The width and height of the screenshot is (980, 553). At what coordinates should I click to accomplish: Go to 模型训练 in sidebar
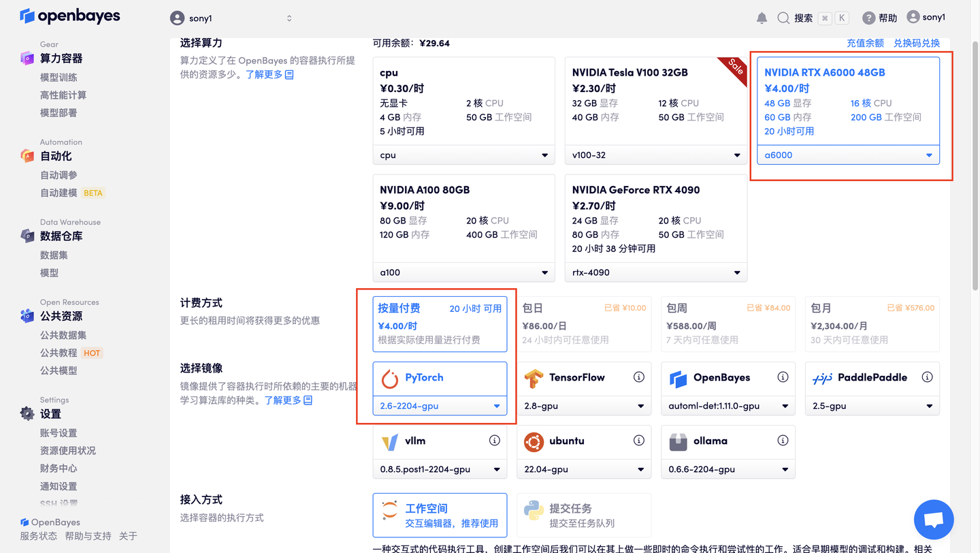point(59,77)
